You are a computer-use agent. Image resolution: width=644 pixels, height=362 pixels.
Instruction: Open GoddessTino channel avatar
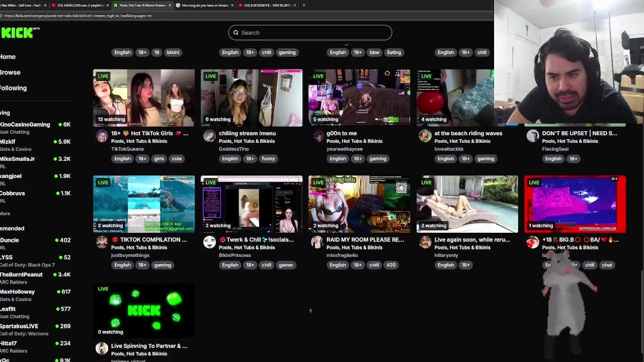click(x=210, y=136)
